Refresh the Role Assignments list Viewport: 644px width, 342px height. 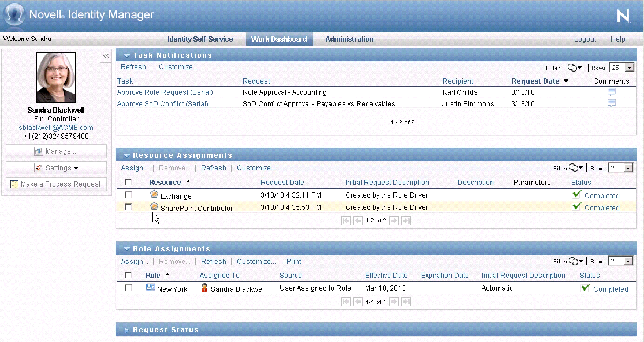[x=214, y=262]
